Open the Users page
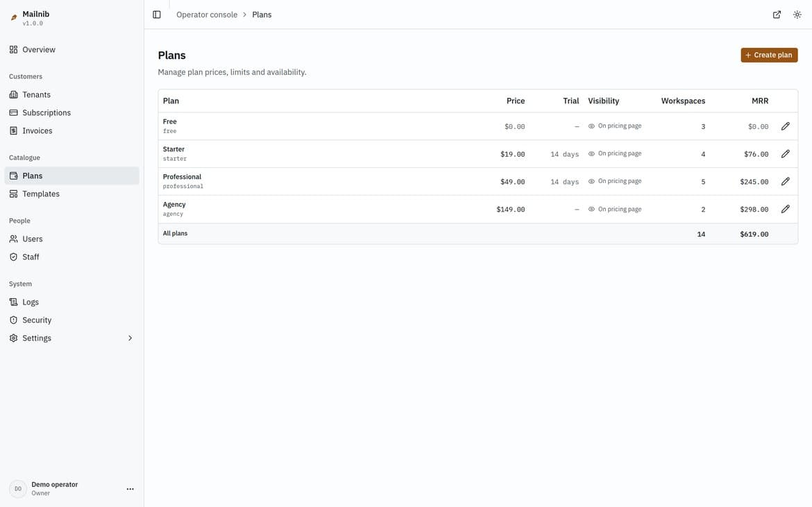This screenshot has width=812, height=507. (x=72, y=239)
